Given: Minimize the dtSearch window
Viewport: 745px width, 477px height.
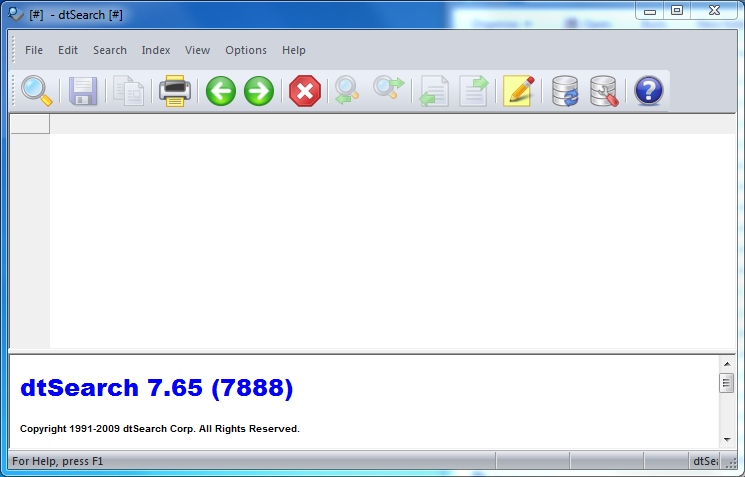Looking at the screenshot, I should coord(650,11).
